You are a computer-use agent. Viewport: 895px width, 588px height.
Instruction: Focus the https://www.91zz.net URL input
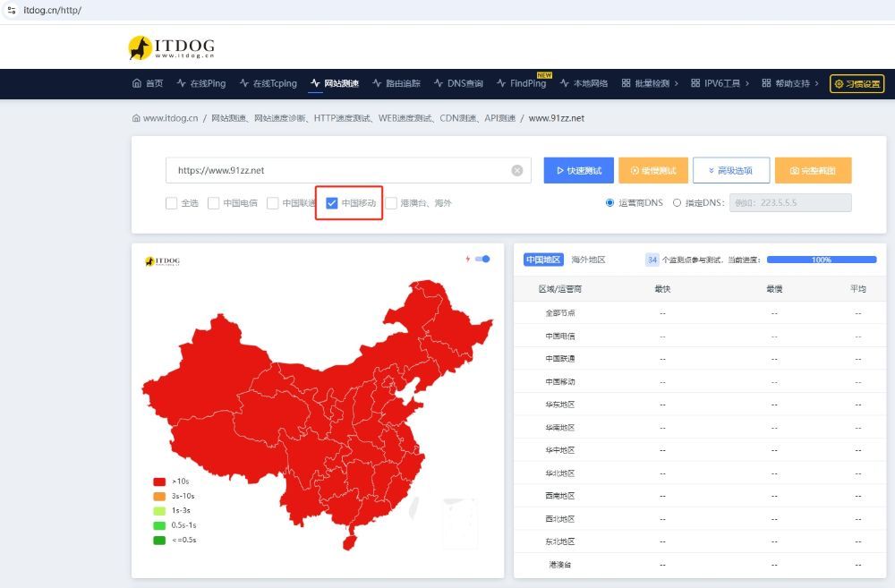tap(348, 170)
